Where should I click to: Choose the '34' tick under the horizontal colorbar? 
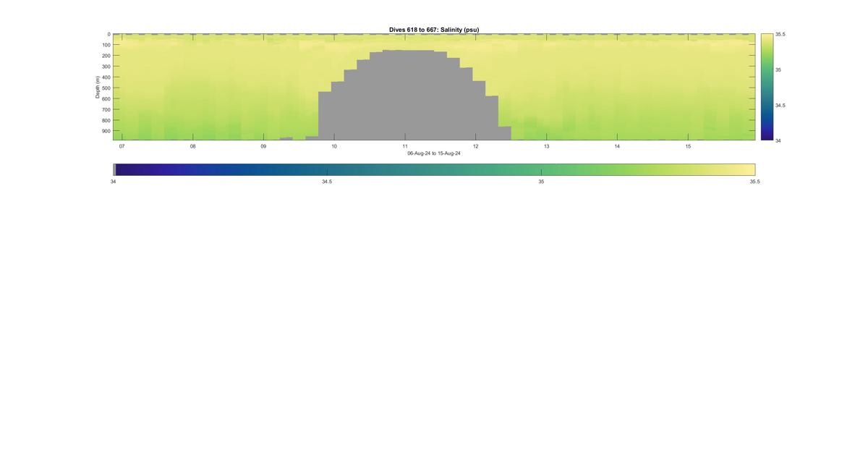click(114, 182)
